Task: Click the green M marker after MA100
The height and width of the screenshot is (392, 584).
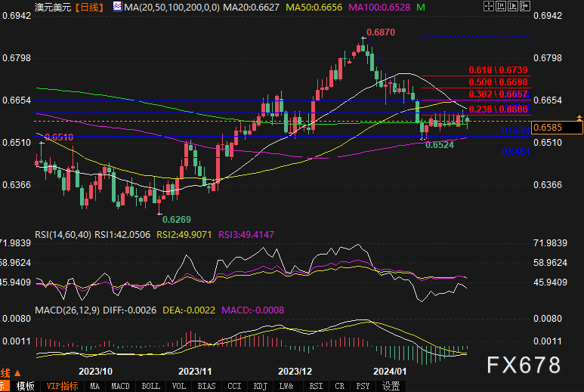Action: coord(420,7)
